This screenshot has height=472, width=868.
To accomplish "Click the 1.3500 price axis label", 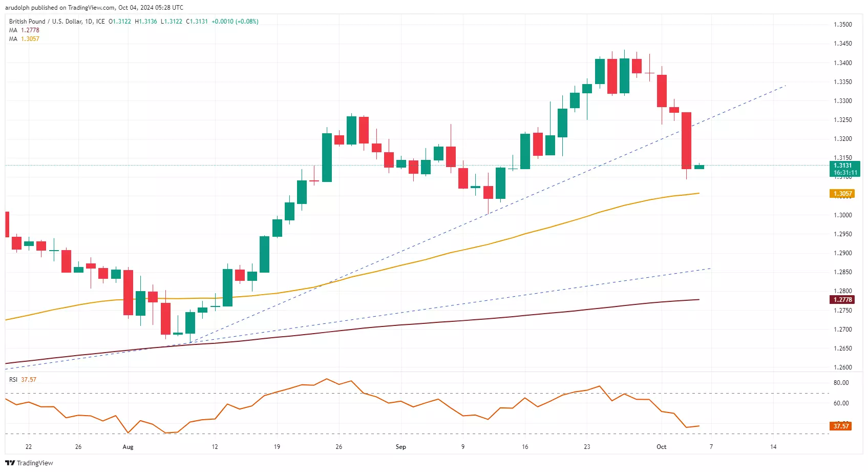I will click(x=843, y=25).
